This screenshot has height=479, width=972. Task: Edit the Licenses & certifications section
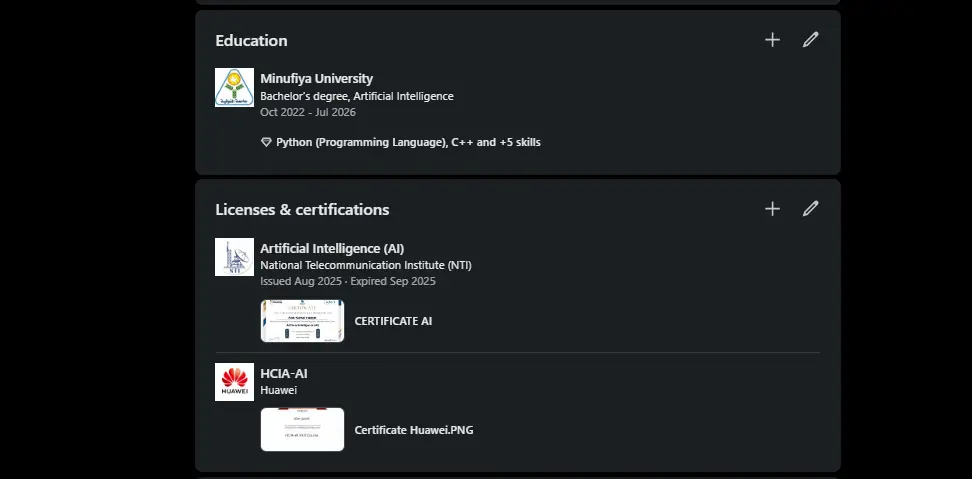[x=810, y=209]
